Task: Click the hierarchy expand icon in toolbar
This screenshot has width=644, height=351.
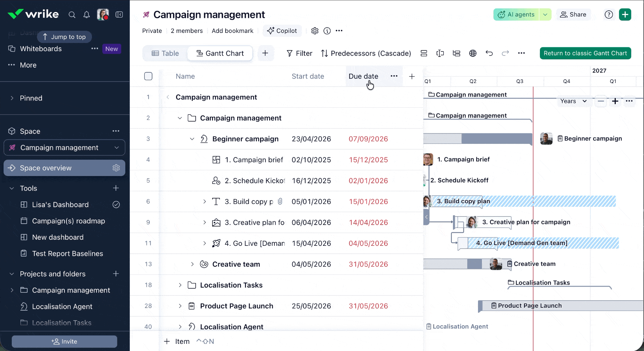Action: tap(457, 53)
